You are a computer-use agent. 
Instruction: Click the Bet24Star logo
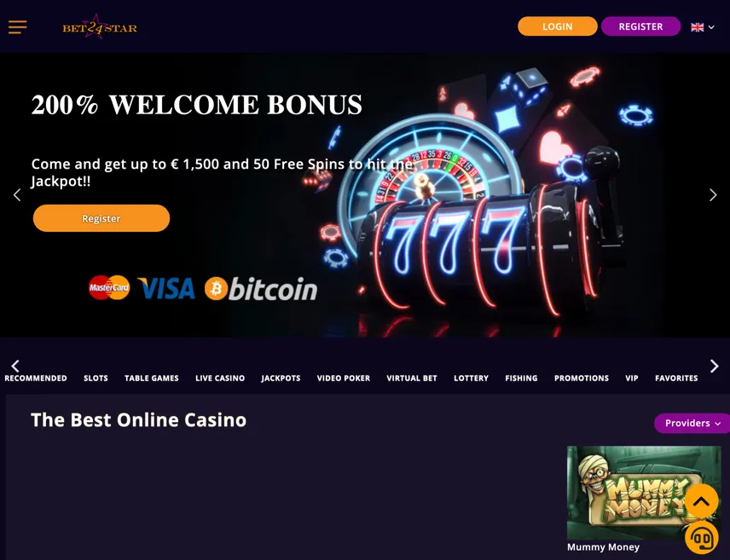coord(100,26)
